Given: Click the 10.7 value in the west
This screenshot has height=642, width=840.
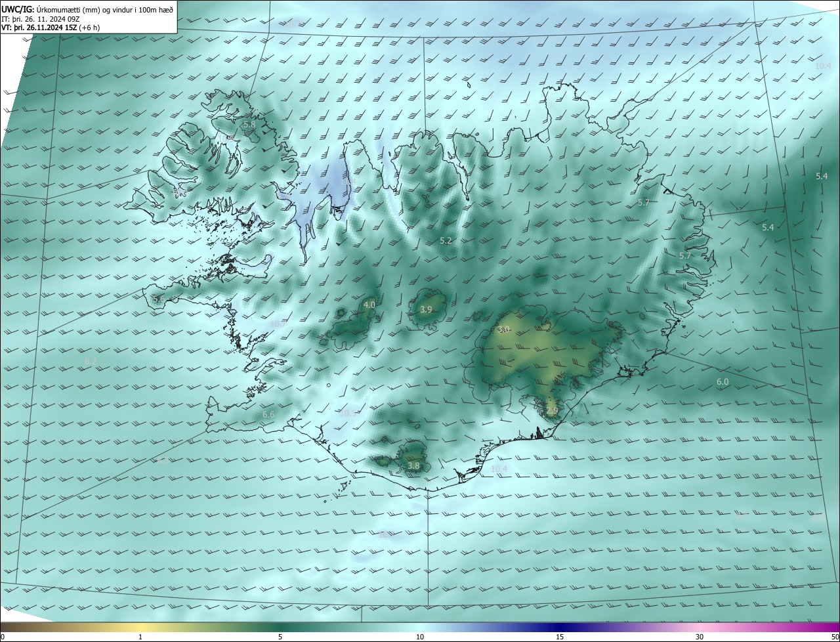Looking at the screenshot, I should tap(278, 324).
